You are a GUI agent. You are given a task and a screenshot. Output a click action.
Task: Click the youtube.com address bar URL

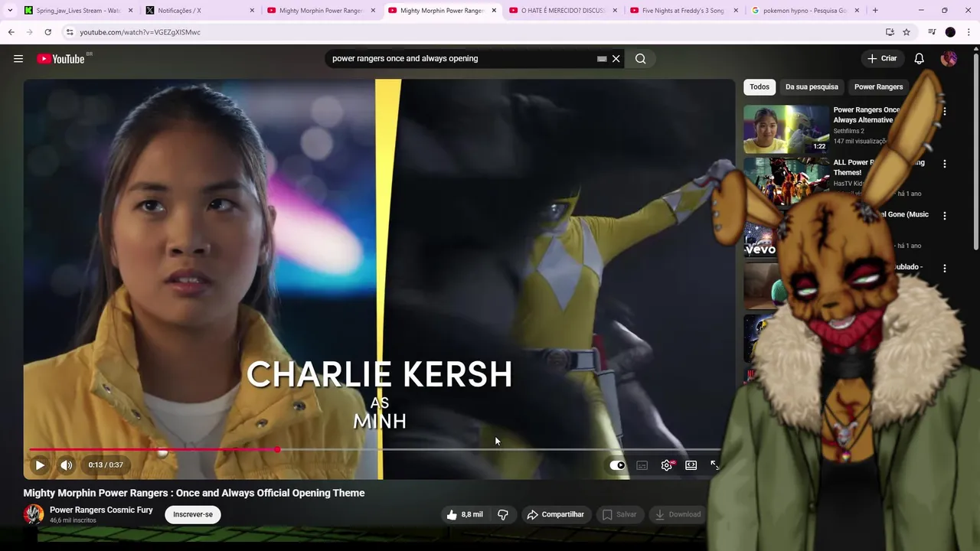coord(140,32)
